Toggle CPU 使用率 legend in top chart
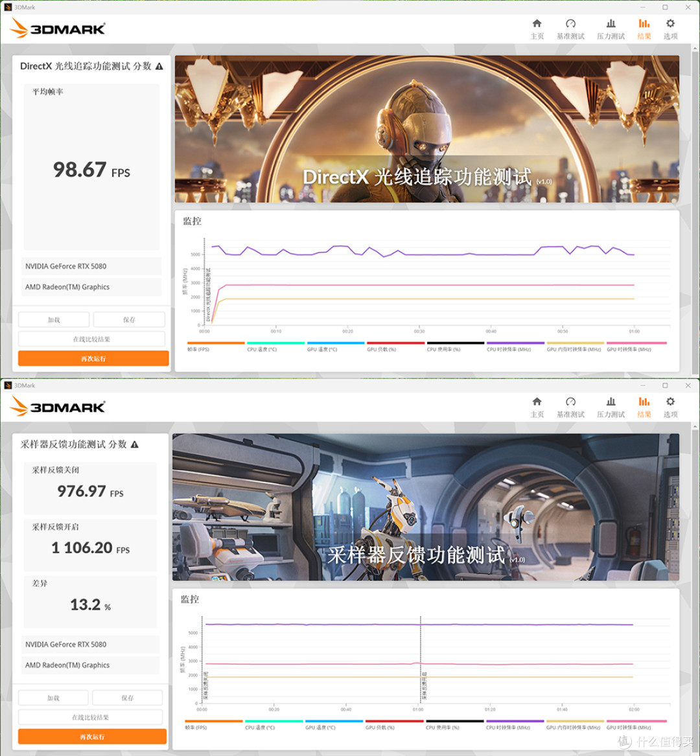The width and height of the screenshot is (700, 756). 455,347
